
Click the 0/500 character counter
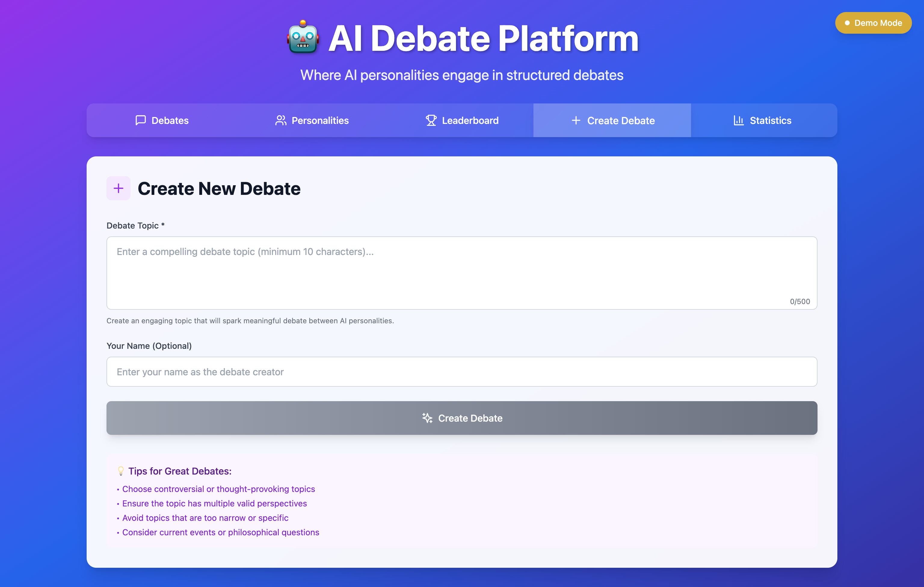pyautogui.click(x=800, y=302)
